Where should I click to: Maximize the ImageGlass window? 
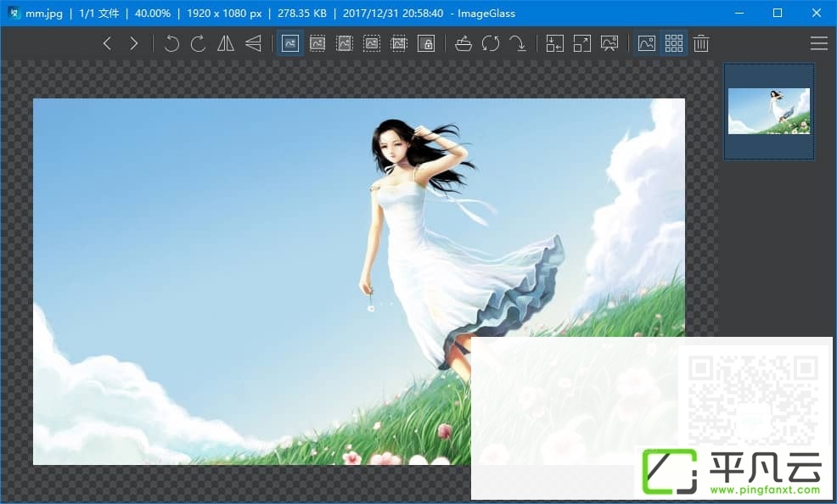[778, 13]
